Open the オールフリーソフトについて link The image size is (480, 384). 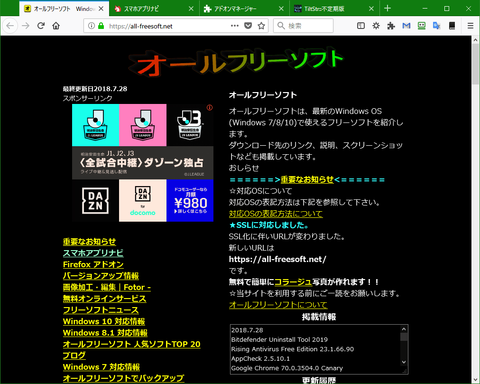(278, 305)
